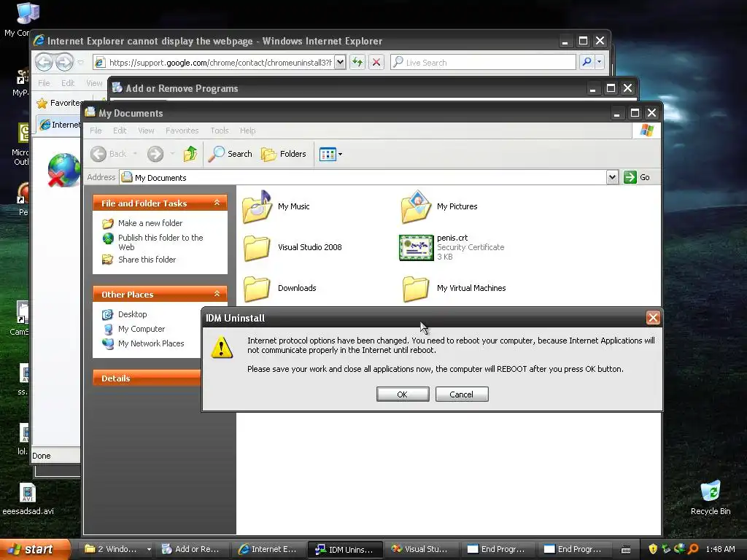Click the Go button next to Address bar

637,178
